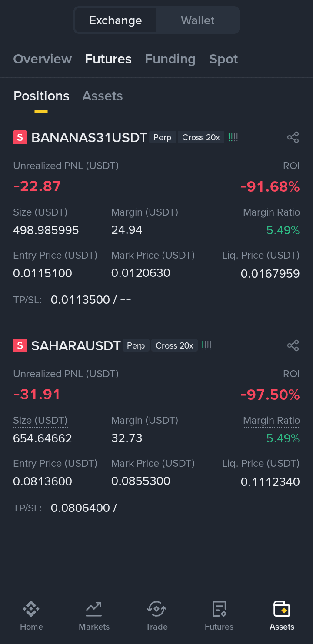Open Futures in bottom navigation

point(219,615)
